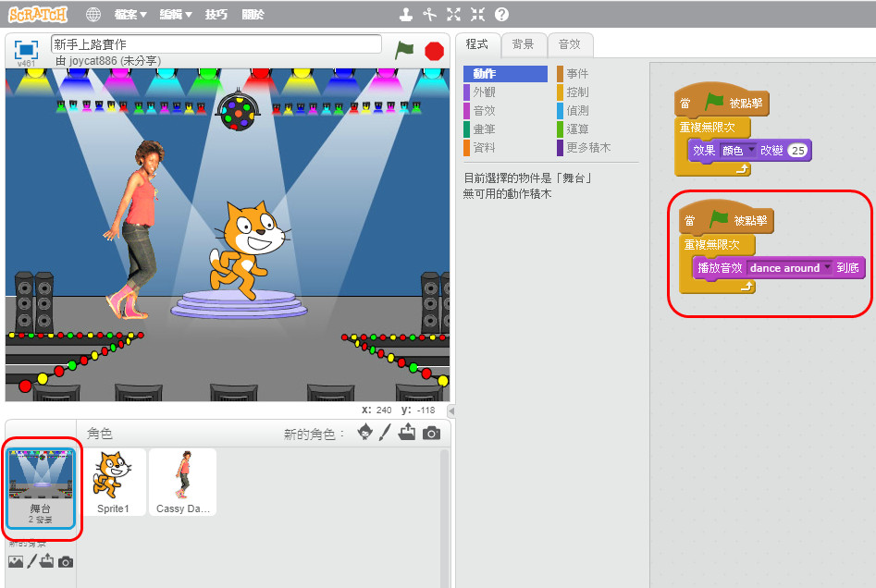Take a new sprite from the camera
876x588 pixels.
[x=431, y=433]
